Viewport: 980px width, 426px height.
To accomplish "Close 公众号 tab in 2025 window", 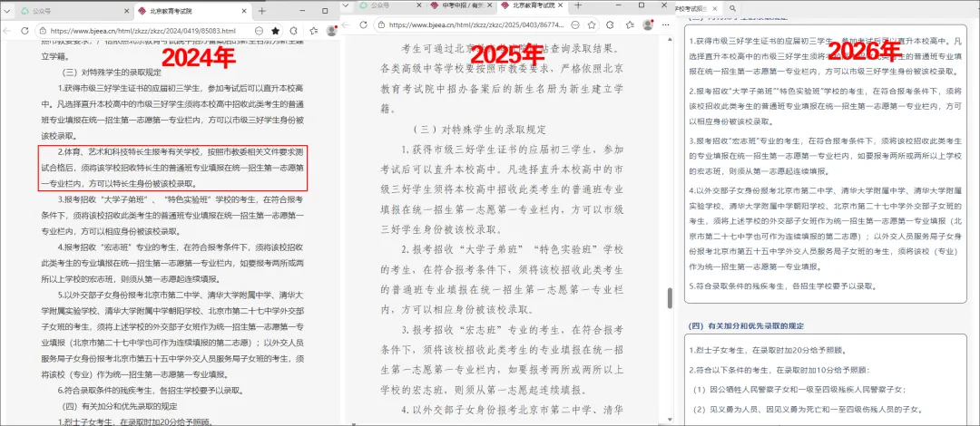I will 420,5.
